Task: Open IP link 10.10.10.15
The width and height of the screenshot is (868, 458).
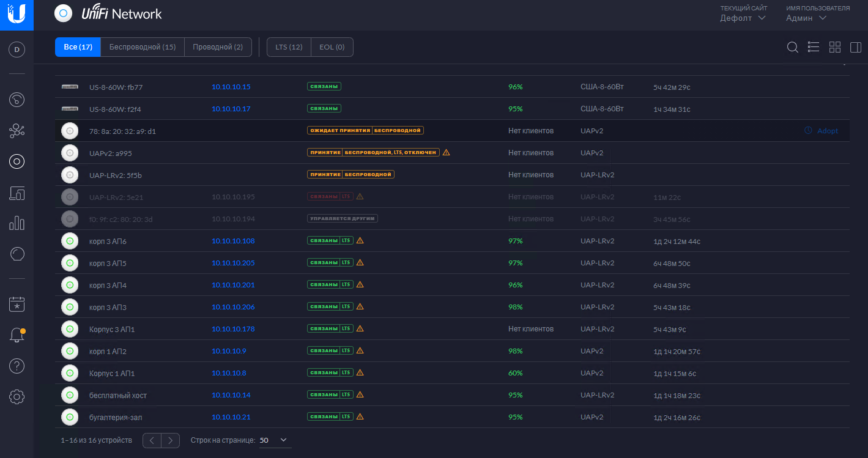Action: click(x=231, y=87)
